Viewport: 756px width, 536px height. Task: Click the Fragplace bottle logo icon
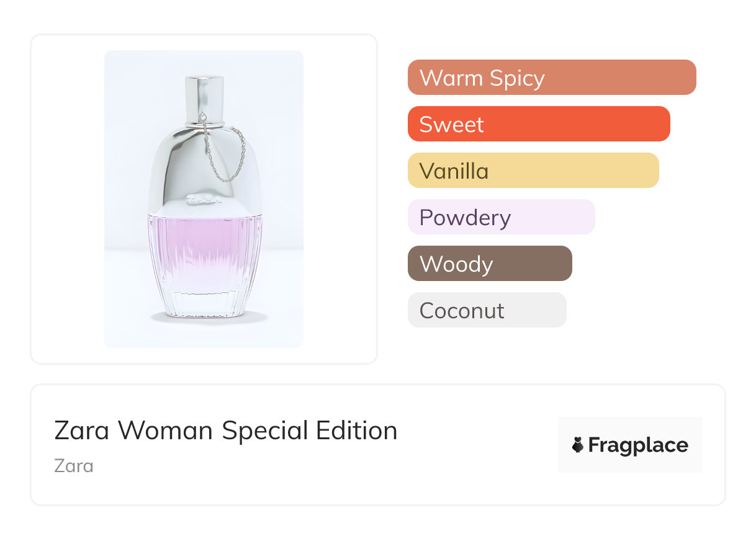578,445
